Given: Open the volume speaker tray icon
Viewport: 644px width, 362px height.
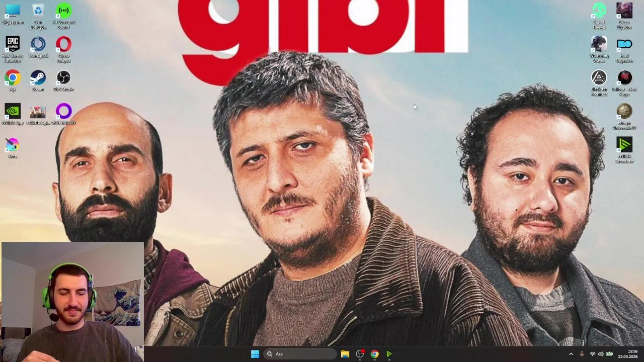Looking at the screenshot, I should (601, 354).
